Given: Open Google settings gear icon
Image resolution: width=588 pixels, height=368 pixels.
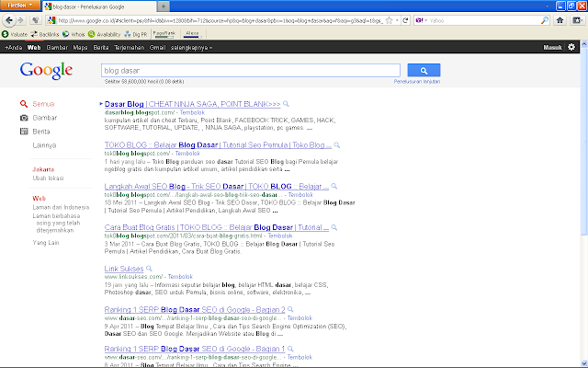Looking at the screenshot, I should pyautogui.click(x=571, y=47).
